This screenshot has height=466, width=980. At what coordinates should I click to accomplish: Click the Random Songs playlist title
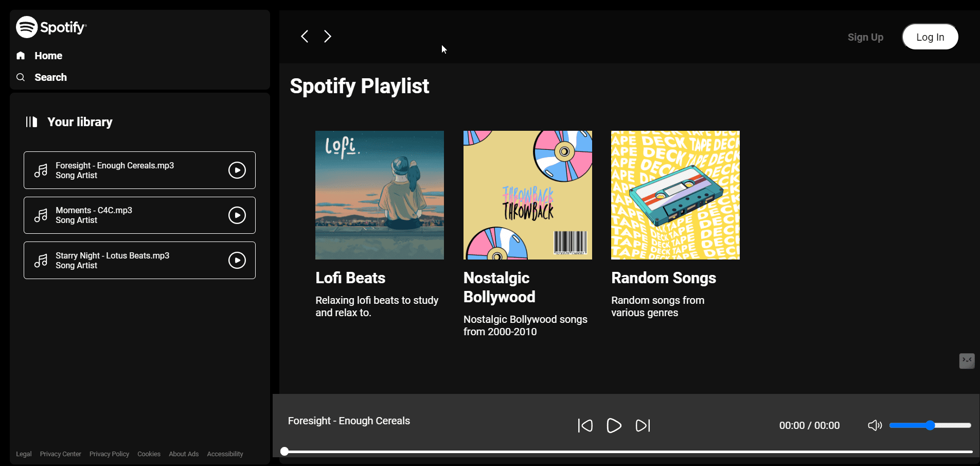pos(664,278)
